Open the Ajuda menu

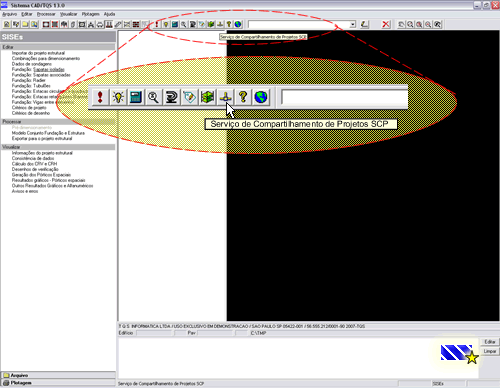tap(109, 14)
